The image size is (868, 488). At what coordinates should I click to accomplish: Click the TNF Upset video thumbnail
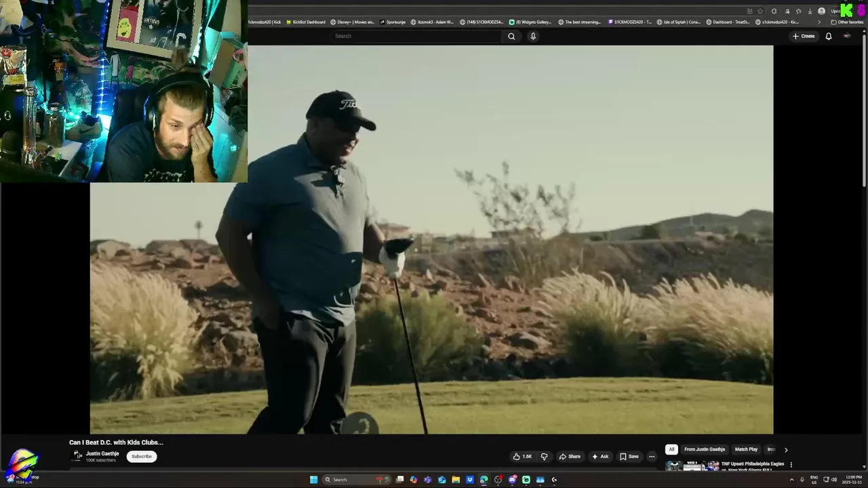[x=692, y=466]
